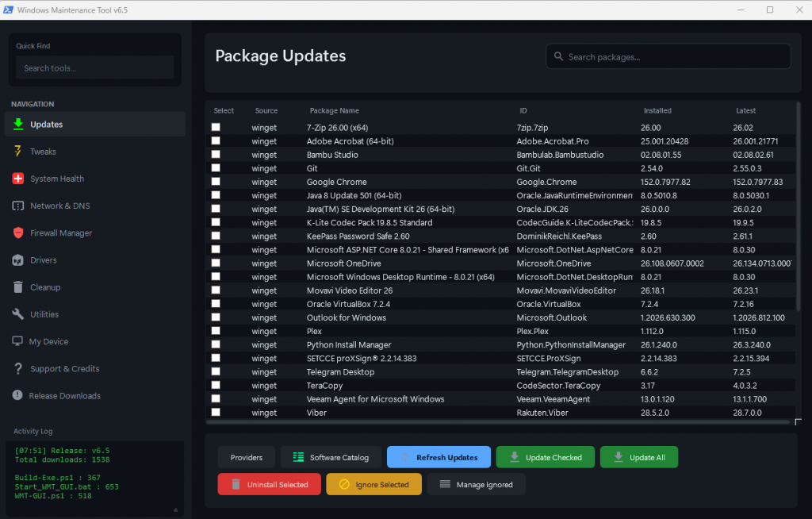This screenshot has width=812, height=519.
Task: Click the Network & DNS icon
Action: point(18,206)
